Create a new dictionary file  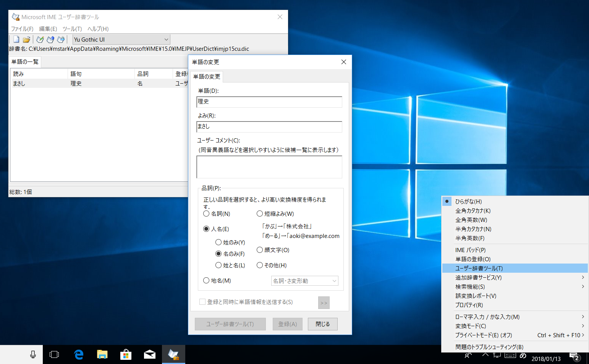click(16, 39)
